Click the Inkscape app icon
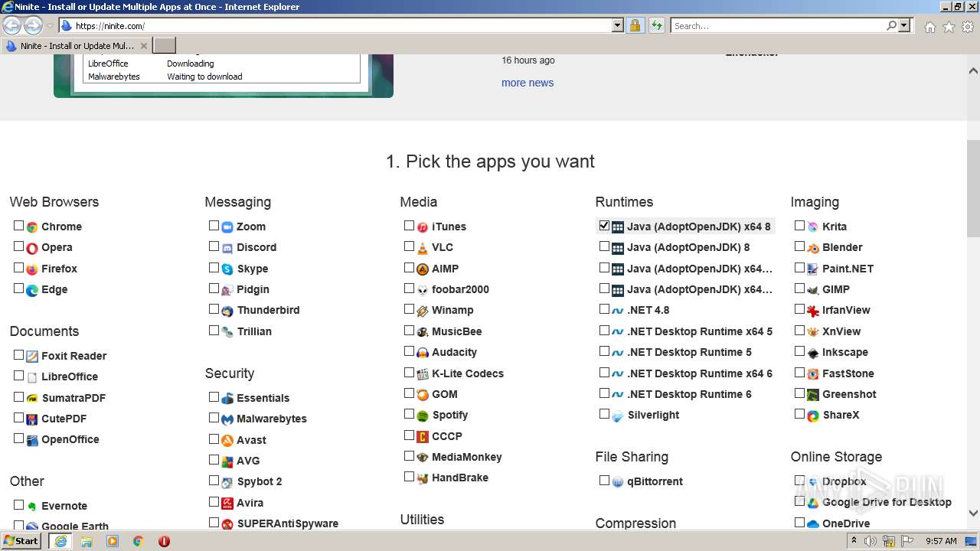Viewport: 980px width, 551px height. [x=813, y=353]
